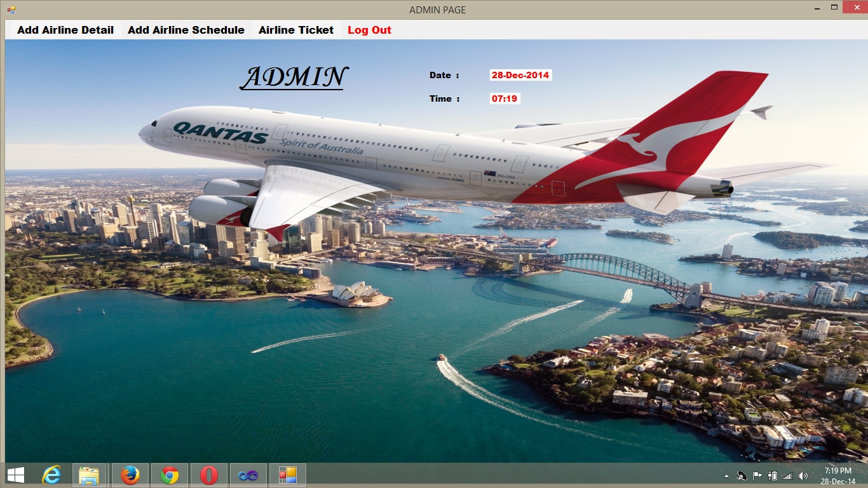Open the Start menu

click(15, 475)
